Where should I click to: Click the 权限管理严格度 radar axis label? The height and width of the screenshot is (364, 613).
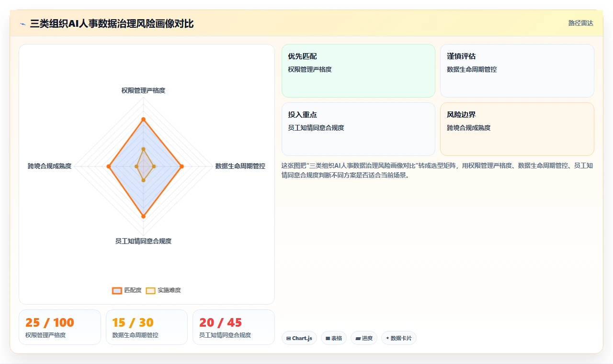[x=143, y=90]
